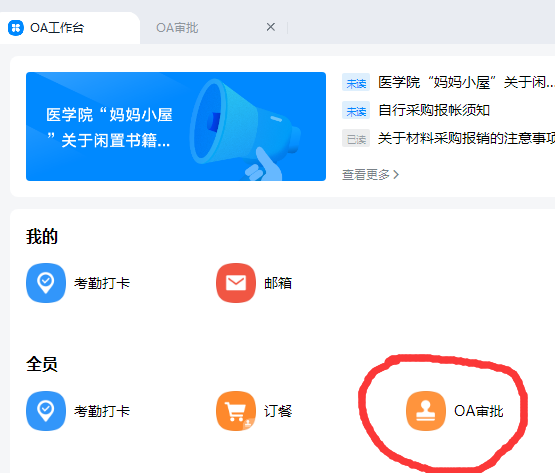
Task: Close the OA审批 tab
Action: coord(271,27)
